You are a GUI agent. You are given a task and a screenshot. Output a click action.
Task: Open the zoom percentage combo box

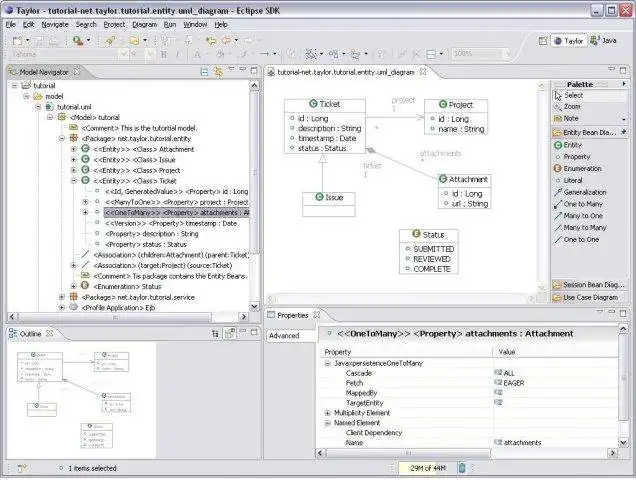coord(506,54)
